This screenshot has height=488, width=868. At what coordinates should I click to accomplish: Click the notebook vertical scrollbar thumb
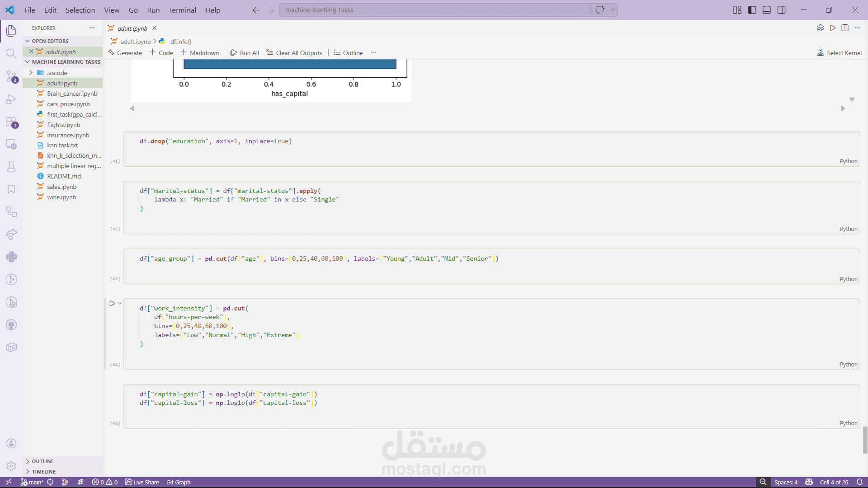865,440
